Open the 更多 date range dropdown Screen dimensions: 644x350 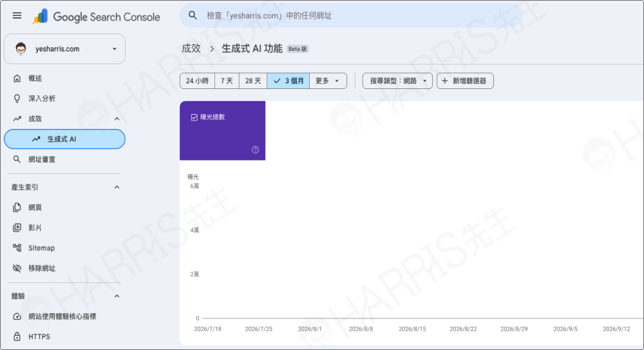(x=328, y=81)
